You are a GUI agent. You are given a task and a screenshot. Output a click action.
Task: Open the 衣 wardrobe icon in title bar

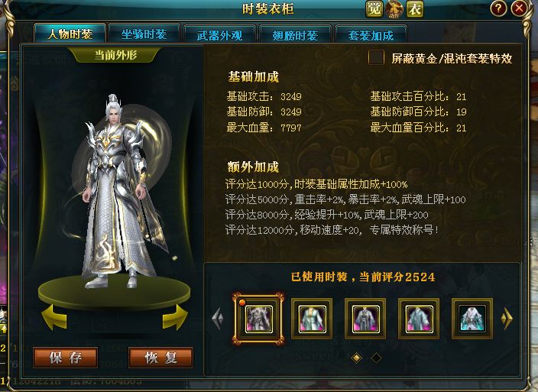pyautogui.click(x=414, y=9)
